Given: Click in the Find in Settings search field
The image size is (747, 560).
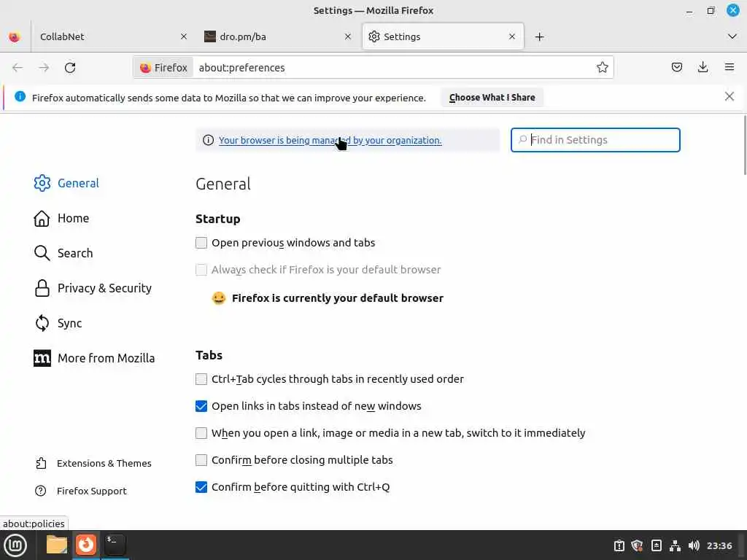Looking at the screenshot, I should [595, 140].
